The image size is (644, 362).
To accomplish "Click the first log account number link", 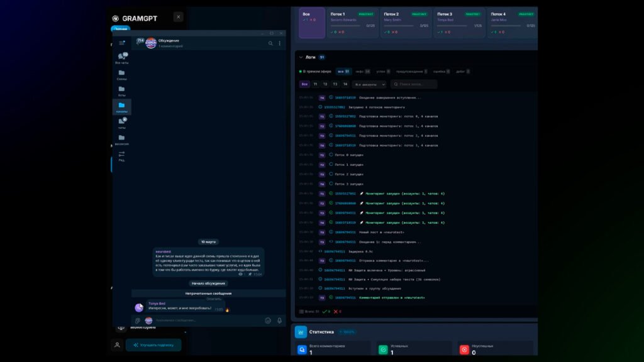I will pyautogui.click(x=345, y=97).
